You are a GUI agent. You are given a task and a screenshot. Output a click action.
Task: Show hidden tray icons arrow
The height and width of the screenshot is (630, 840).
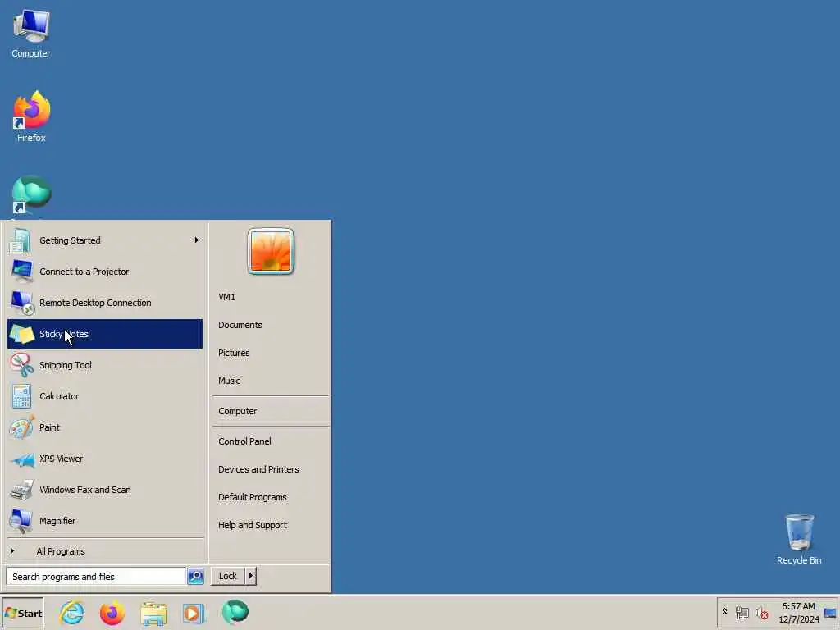point(724,612)
